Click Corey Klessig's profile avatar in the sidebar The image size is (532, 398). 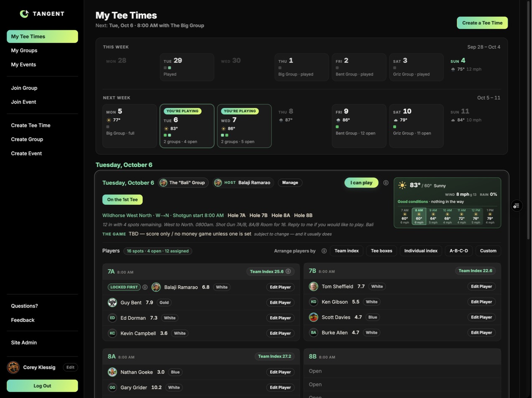point(13,367)
